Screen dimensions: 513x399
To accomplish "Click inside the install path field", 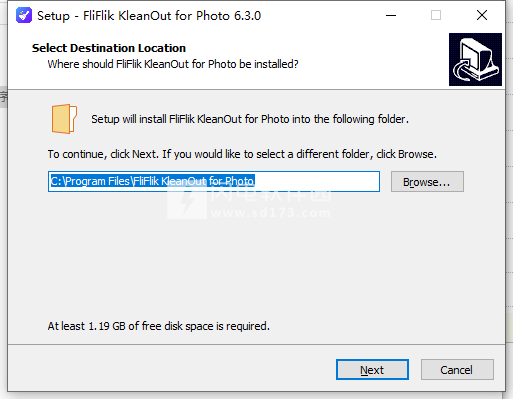I will pyautogui.click(x=214, y=181).
